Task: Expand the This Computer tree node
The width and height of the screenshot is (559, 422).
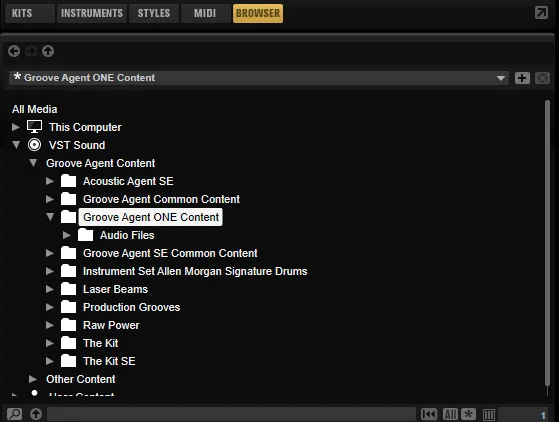Action: [x=15, y=127]
